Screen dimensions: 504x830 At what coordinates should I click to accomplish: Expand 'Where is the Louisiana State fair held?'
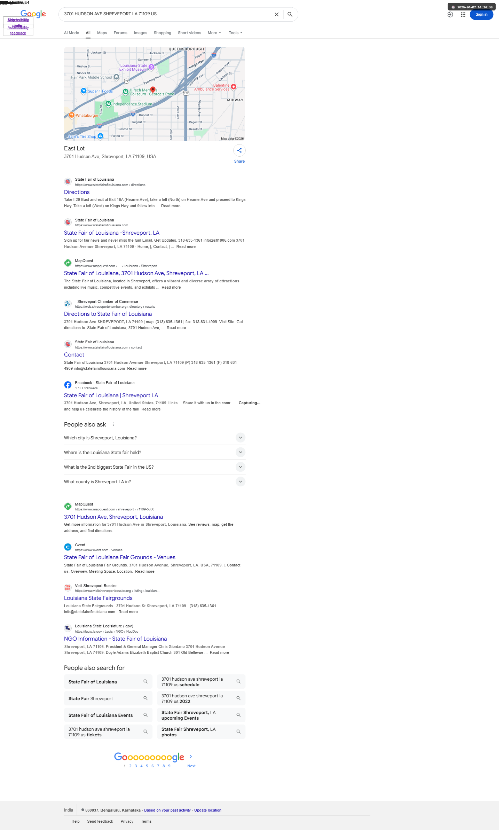click(x=155, y=452)
